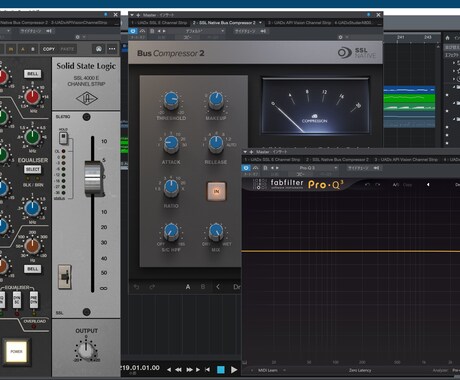Click the MIX dry/wet knob
This screenshot has height=380, width=460.
[x=216, y=232]
